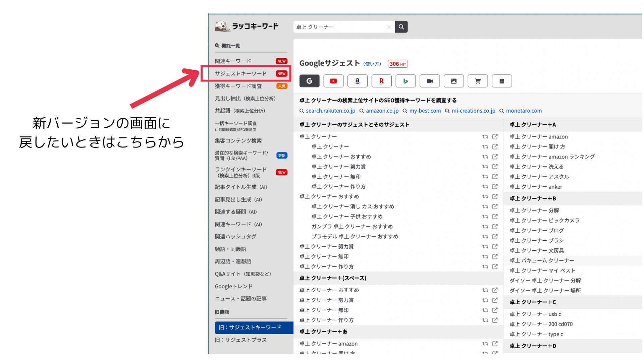Click keyword 卓上 バキューム クリーナー

(x=542, y=260)
